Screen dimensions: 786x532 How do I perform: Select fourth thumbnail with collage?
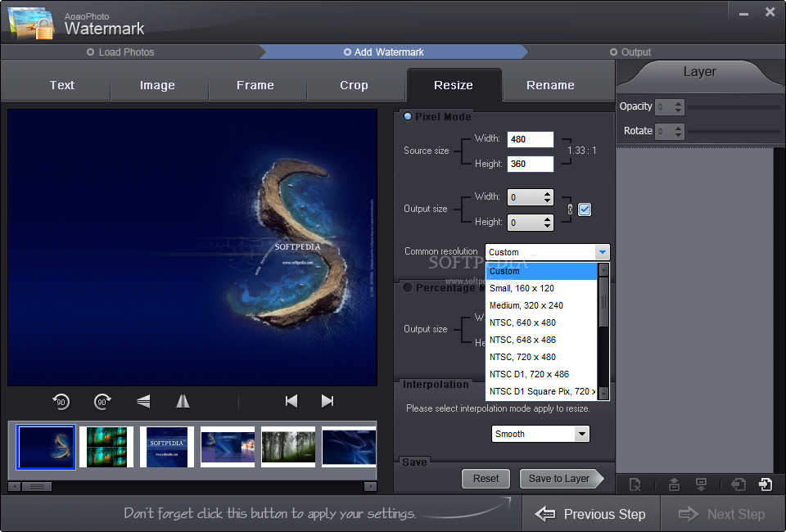(x=228, y=447)
